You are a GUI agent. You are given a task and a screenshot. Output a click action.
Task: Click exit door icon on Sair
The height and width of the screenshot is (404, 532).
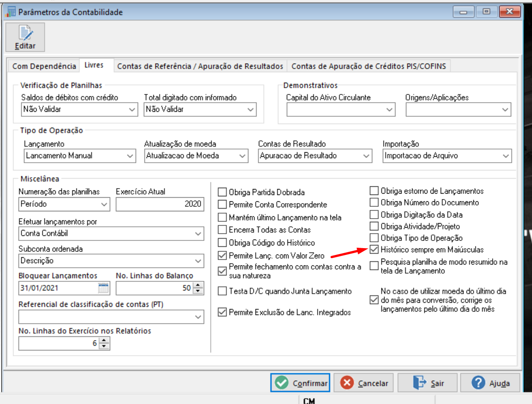pos(419,383)
